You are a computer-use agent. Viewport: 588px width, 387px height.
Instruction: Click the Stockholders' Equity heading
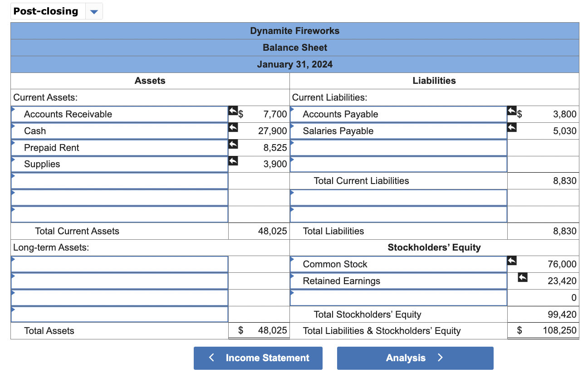(x=434, y=247)
